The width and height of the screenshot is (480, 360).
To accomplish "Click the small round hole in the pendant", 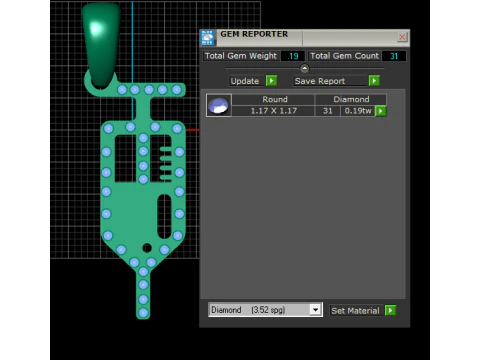I will (x=147, y=248).
